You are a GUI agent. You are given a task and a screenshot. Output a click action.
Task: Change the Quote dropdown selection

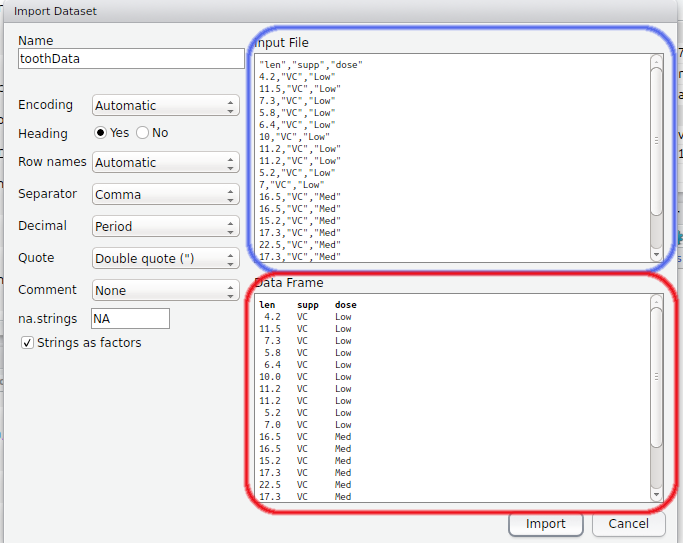165,258
